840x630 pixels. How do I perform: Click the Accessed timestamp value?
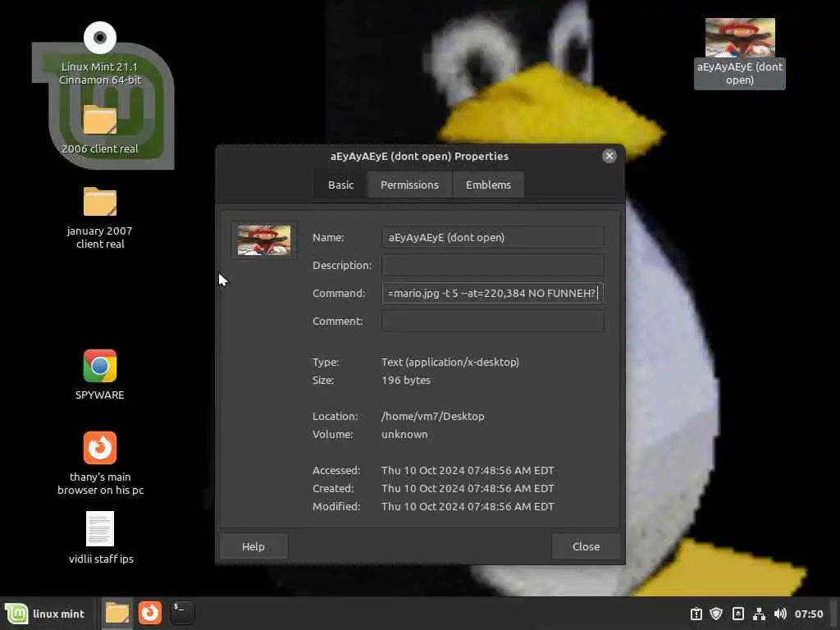pyautogui.click(x=468, y=470)
